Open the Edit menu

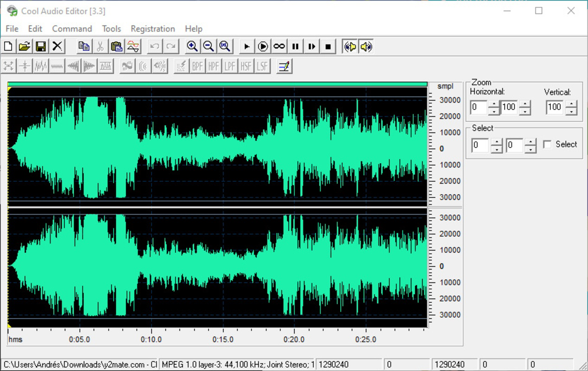pyautogui.click(x=35, y=29)
